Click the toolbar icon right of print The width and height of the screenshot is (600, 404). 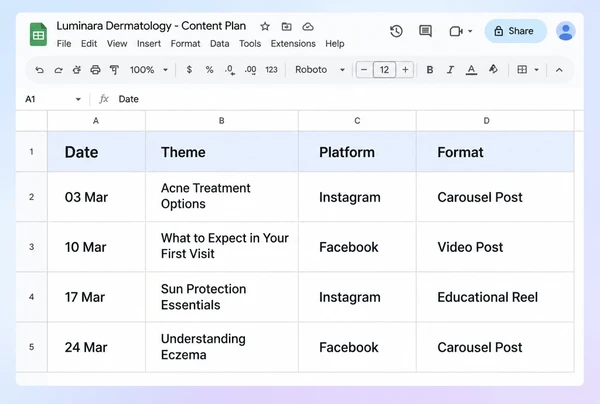pos(114,70)
